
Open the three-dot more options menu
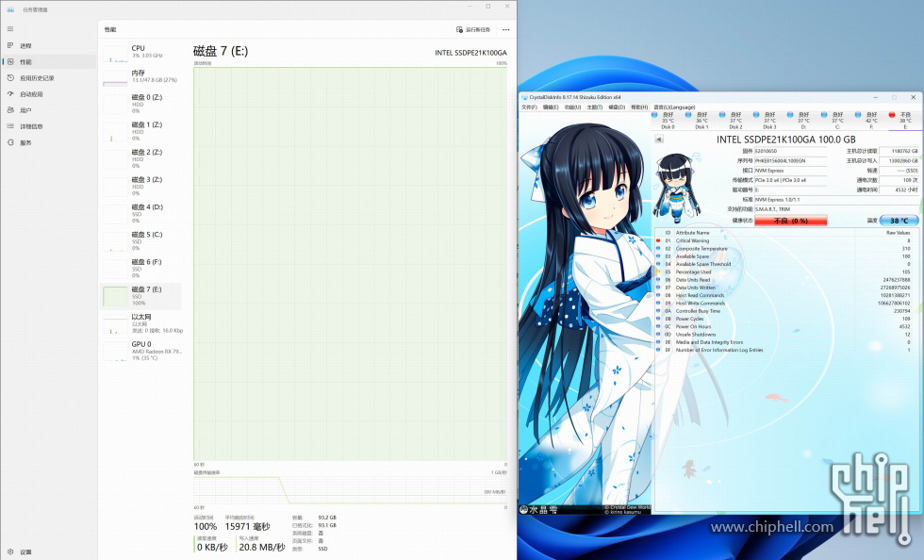[x=505, y=29]
